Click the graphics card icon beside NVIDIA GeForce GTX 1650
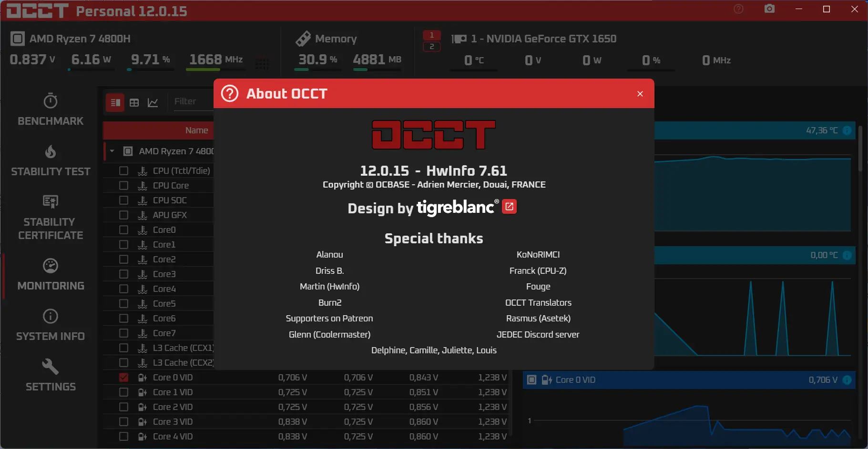868x449 pixels. click(x=459, y=39)
